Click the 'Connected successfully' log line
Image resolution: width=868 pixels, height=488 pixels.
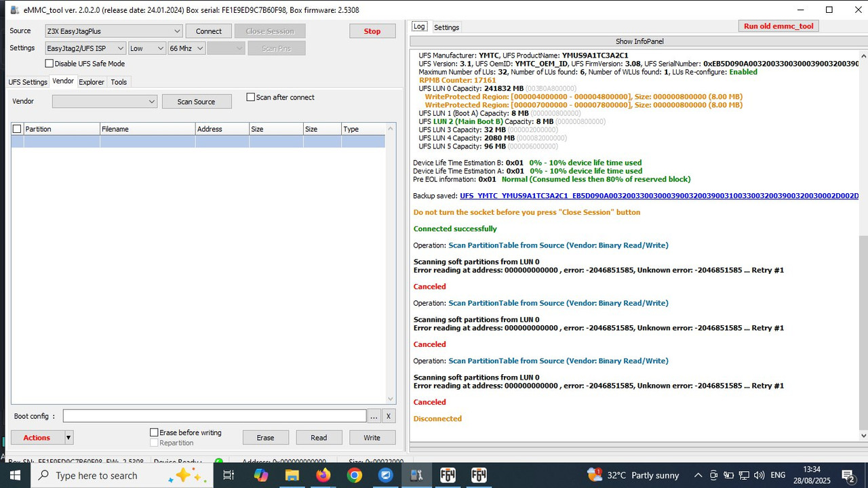pyautogui.click(x=455, y=229)
